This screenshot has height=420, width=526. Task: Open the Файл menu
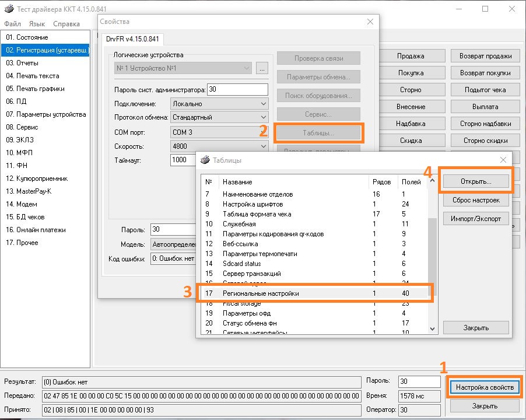point(12,24)
